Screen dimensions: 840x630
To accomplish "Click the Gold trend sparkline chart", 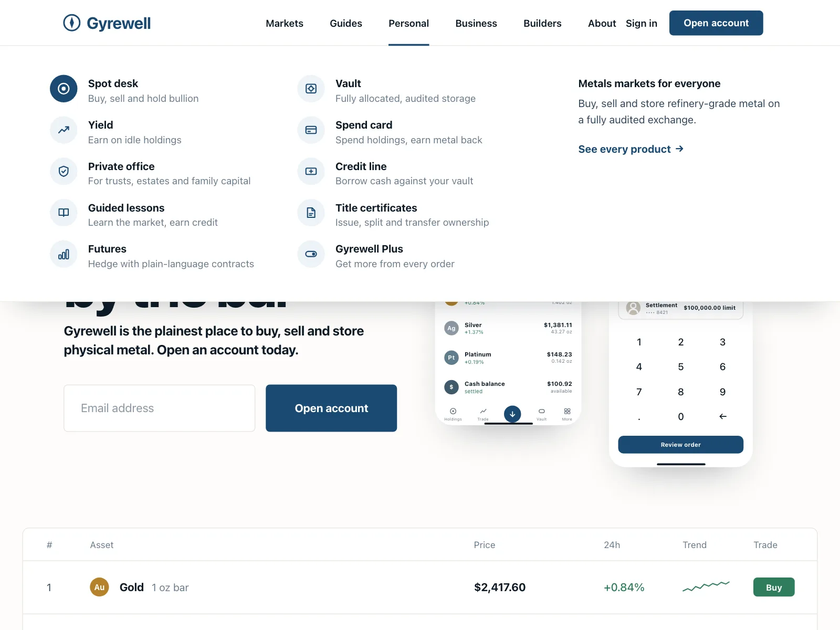I will point(706,586).
